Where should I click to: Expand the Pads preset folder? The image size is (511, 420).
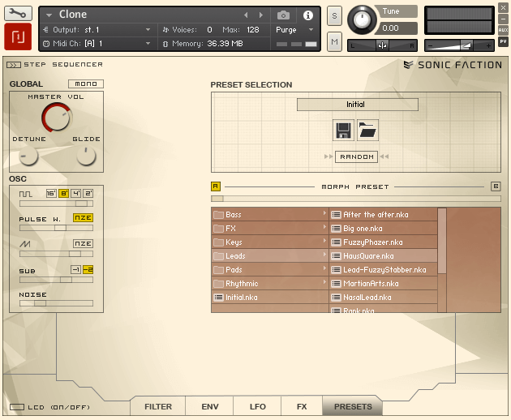[x=324, y=268]
